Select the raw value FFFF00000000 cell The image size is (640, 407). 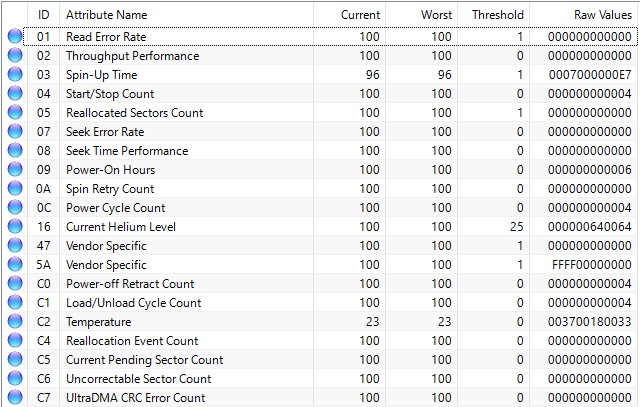click(591, 265)
